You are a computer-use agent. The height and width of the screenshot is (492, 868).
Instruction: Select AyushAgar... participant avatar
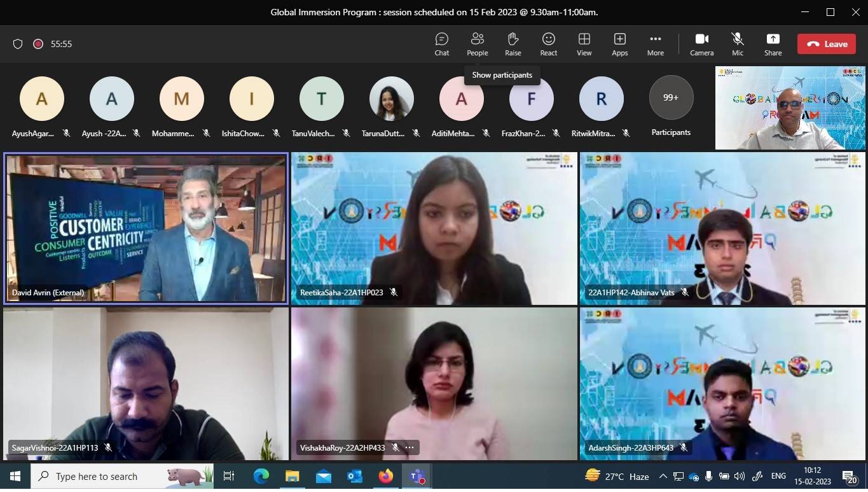tap(42, 99)
